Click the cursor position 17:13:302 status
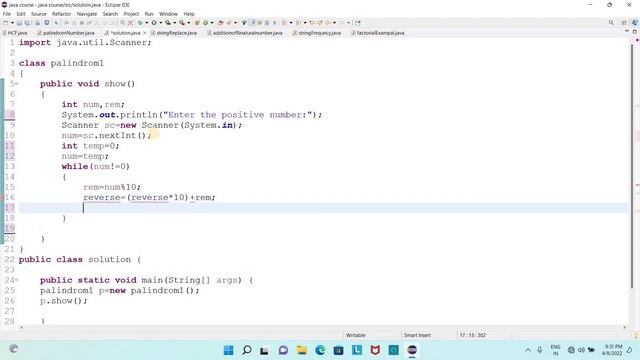 pos(472,335)
